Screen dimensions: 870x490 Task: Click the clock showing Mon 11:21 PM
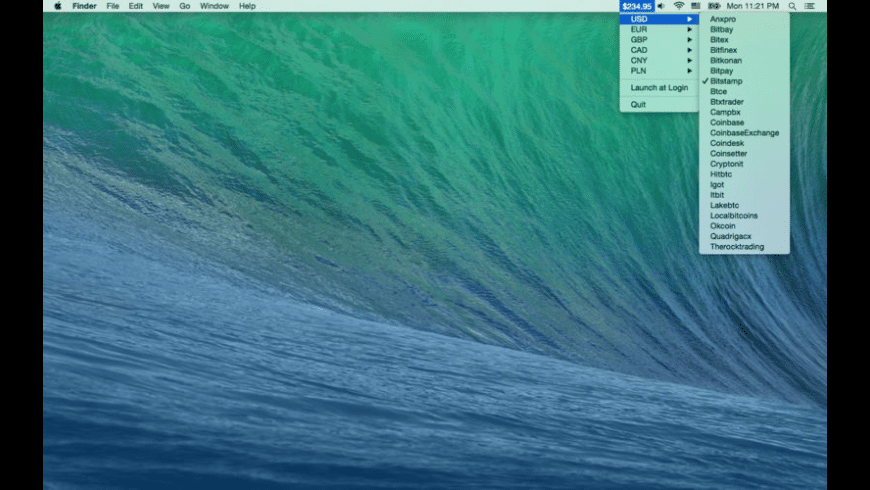pos(754,6)
